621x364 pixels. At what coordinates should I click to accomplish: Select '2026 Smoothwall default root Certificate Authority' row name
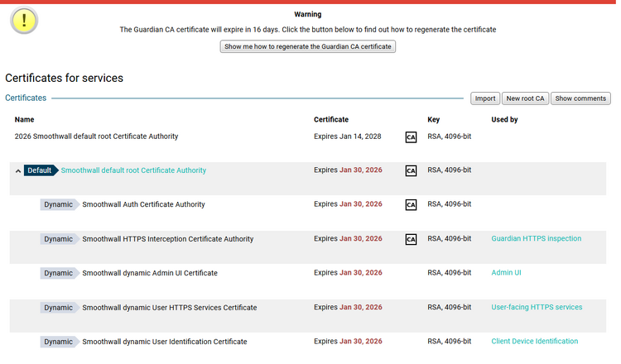[x=96, y=136]
